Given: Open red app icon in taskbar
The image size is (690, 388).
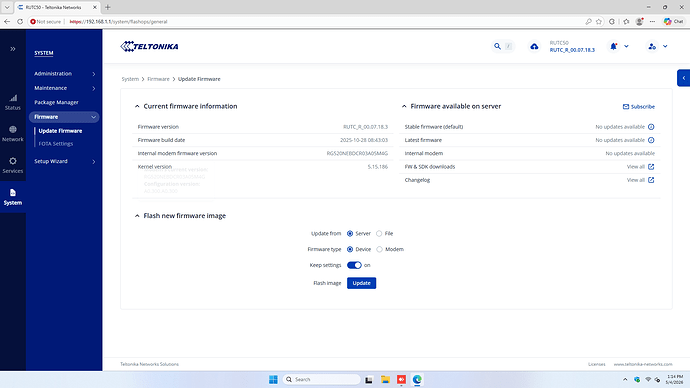Looking at the screenshot, I should (401, 379).
